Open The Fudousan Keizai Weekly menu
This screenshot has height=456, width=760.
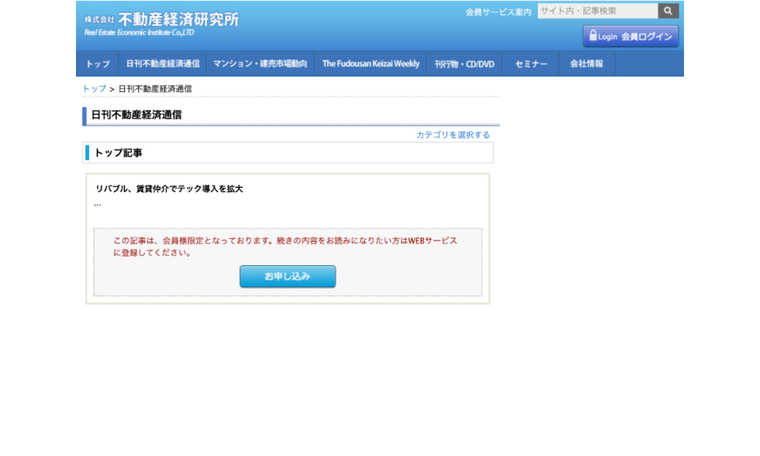pos(371,64)
